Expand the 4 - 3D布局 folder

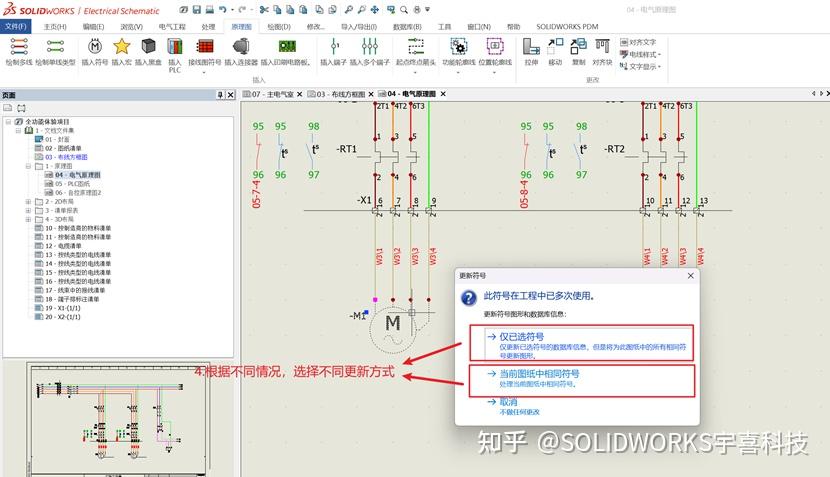pyautogui.click(x=29, y=219)
